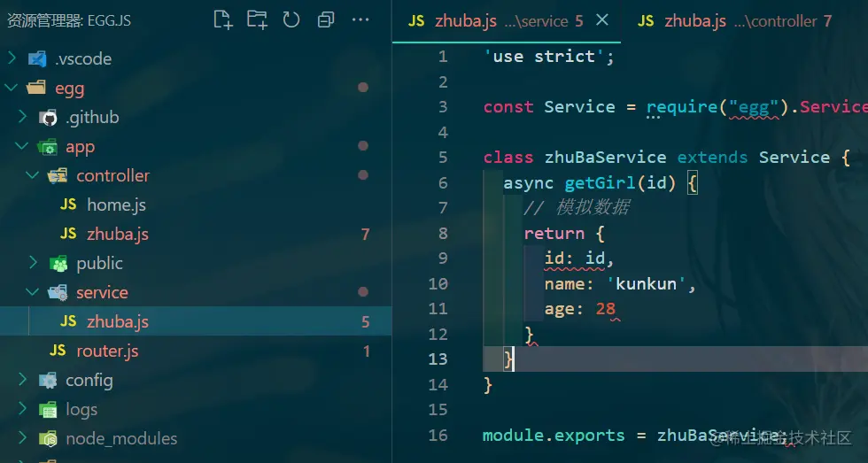Expand the logs folder chevron
Screen dimensions: 868x463
[22, 409]
